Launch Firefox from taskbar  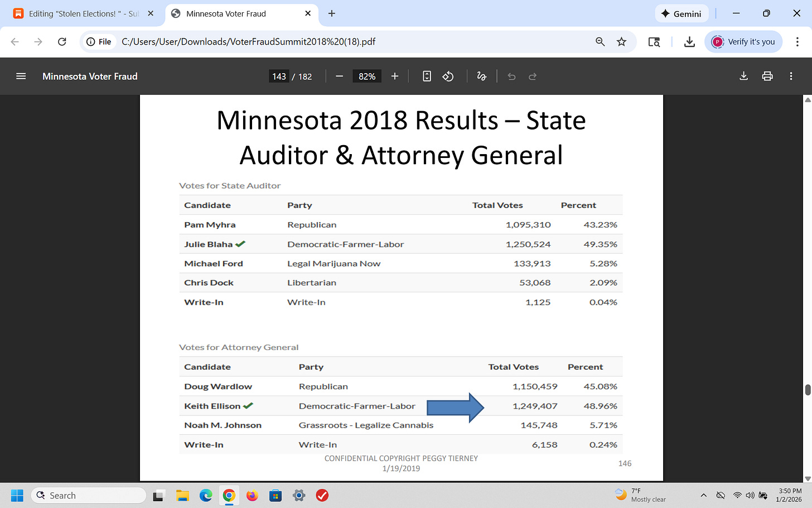point(252,495)
